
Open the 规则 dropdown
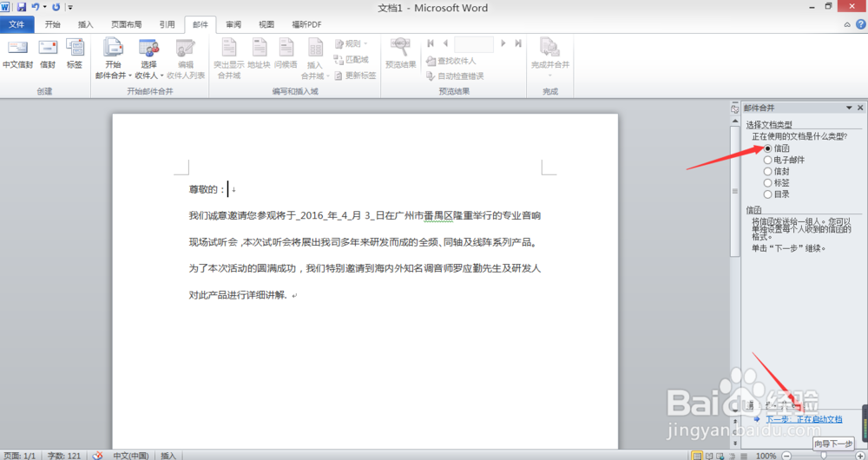(x=351, y=43)
